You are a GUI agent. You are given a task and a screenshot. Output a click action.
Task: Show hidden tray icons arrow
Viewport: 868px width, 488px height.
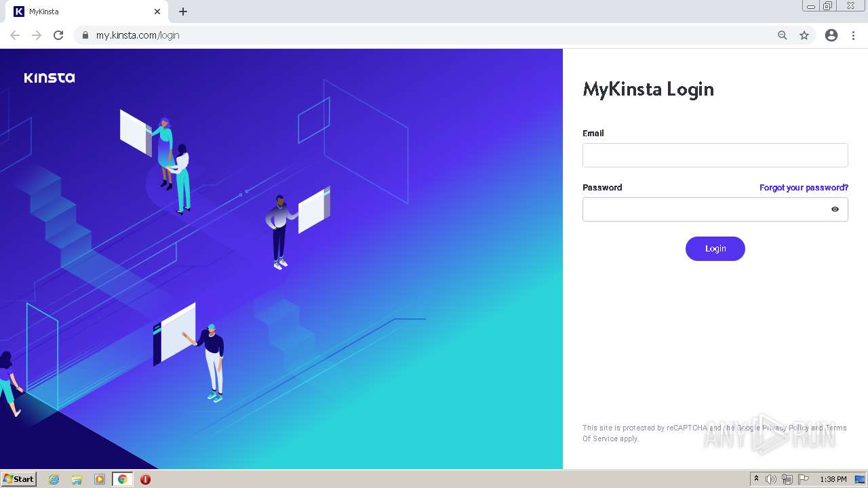pos(756,479)
